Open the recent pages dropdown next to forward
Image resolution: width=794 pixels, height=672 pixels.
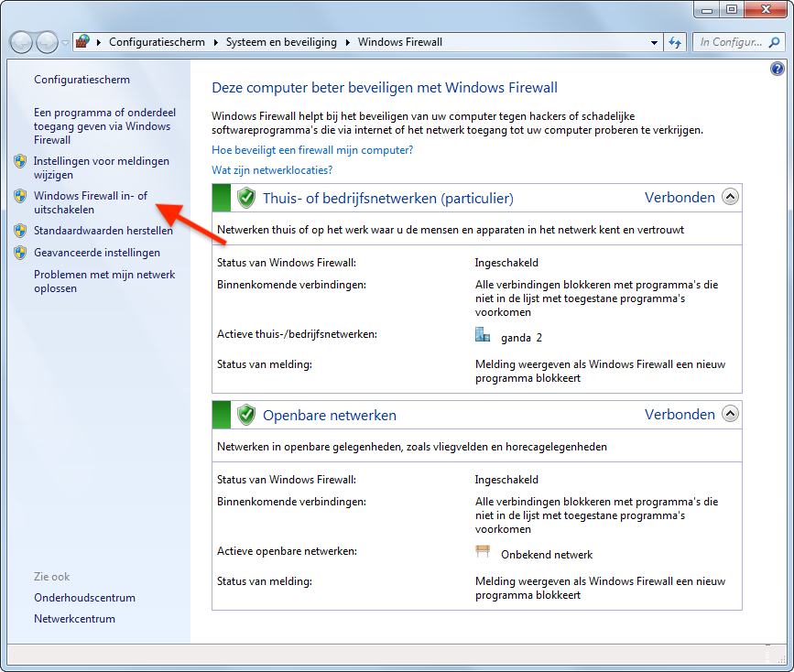[65, 43]
